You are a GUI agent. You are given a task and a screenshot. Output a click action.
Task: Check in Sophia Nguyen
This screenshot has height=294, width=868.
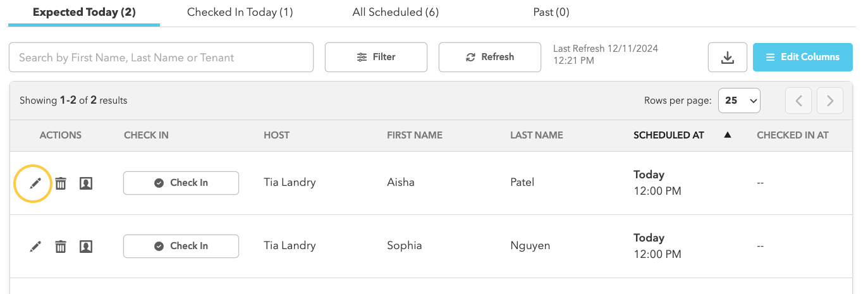(x=181, y=246)
